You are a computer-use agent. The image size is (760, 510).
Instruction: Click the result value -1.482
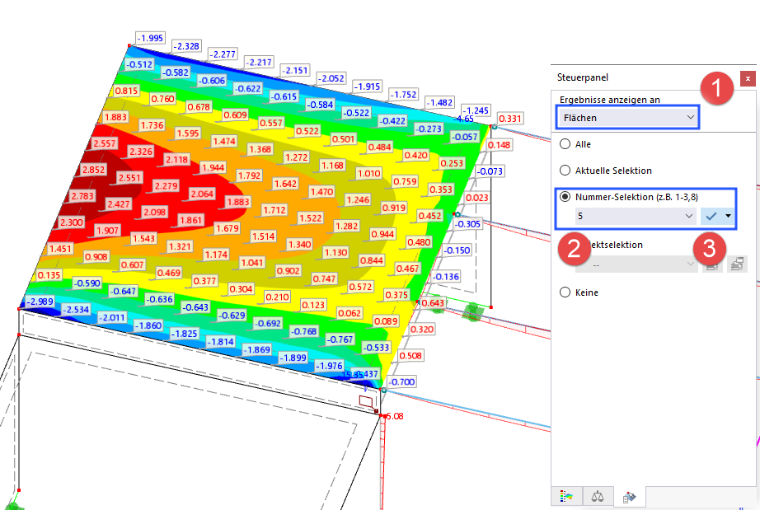click(440, 103)
